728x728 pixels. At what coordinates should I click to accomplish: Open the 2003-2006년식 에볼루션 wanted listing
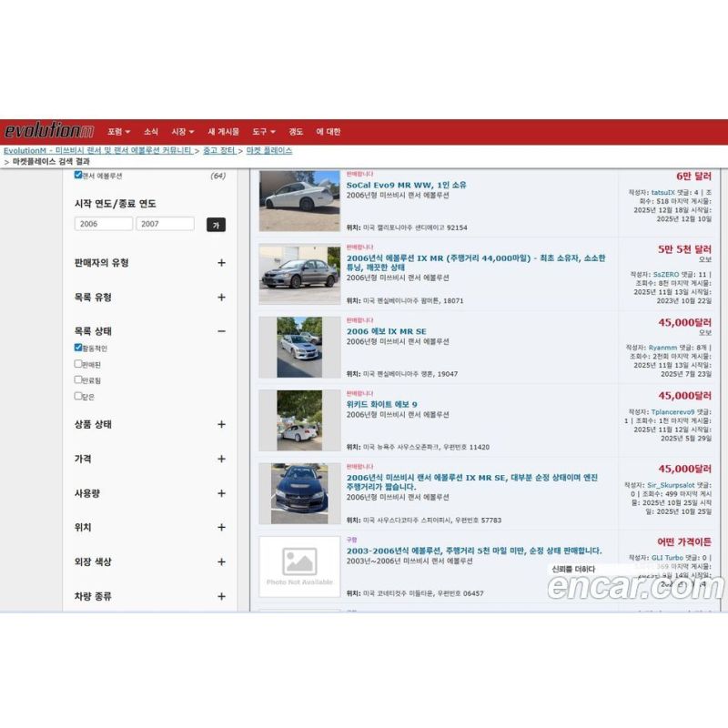click(474, 551)
